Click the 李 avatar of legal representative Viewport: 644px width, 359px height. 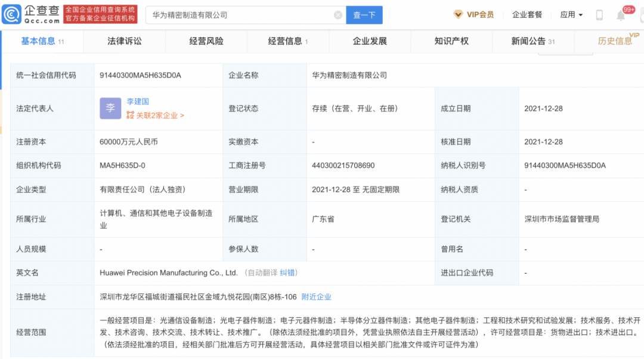[110, 109]
